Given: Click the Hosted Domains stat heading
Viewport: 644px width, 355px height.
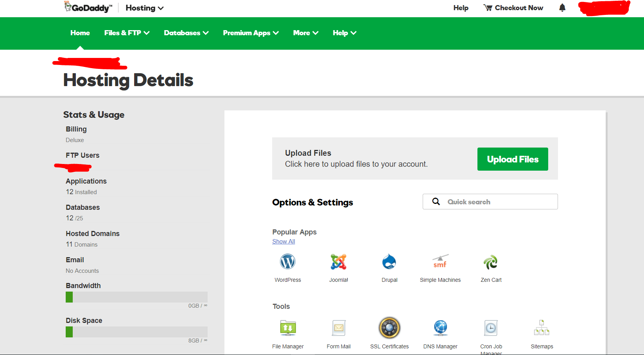Looking at the screenshot, I should [93, 234].
